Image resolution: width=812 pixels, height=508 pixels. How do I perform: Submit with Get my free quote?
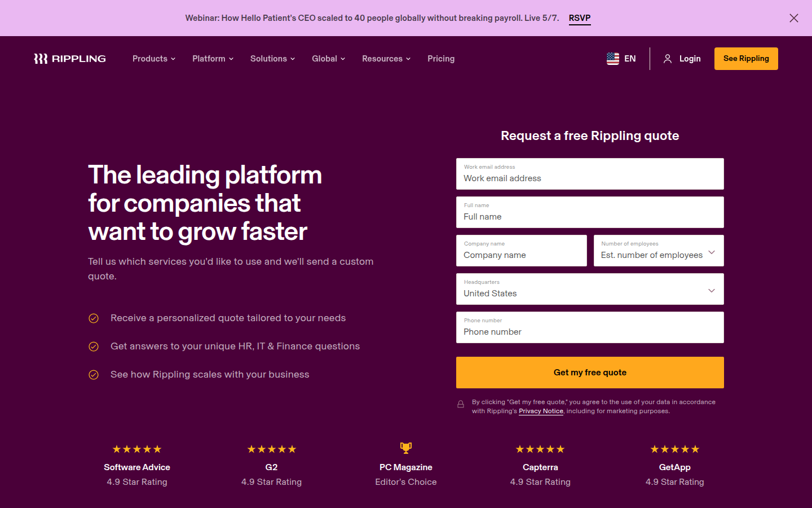click(590, 373)
